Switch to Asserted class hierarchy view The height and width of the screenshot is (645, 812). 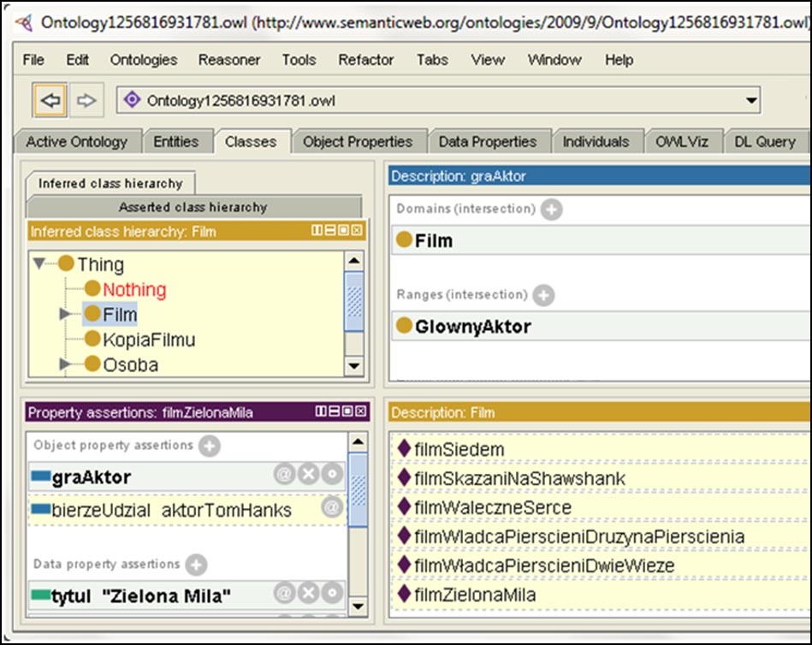[x=193, y=207]
